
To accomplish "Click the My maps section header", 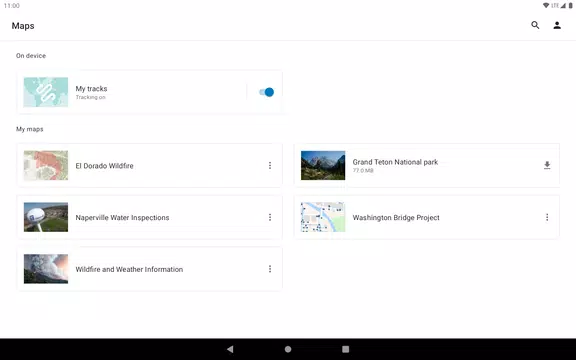I will pos(30,129).
